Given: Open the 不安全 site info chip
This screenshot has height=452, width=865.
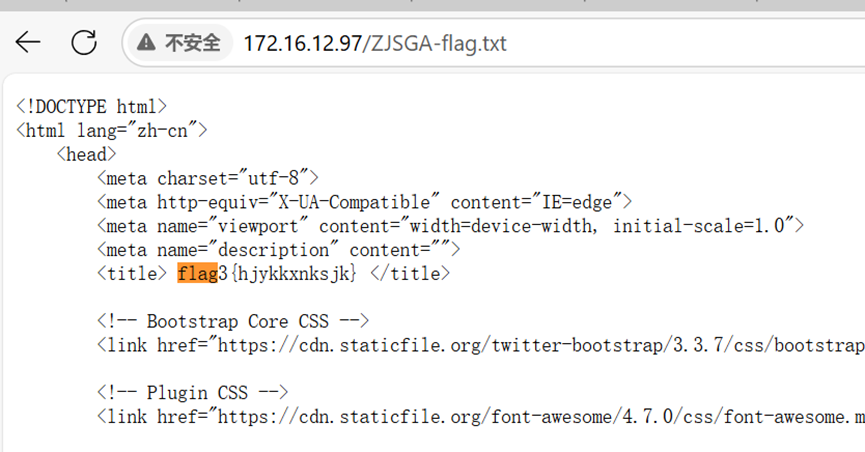Looking at the screenshot, I should coord(180,42).
